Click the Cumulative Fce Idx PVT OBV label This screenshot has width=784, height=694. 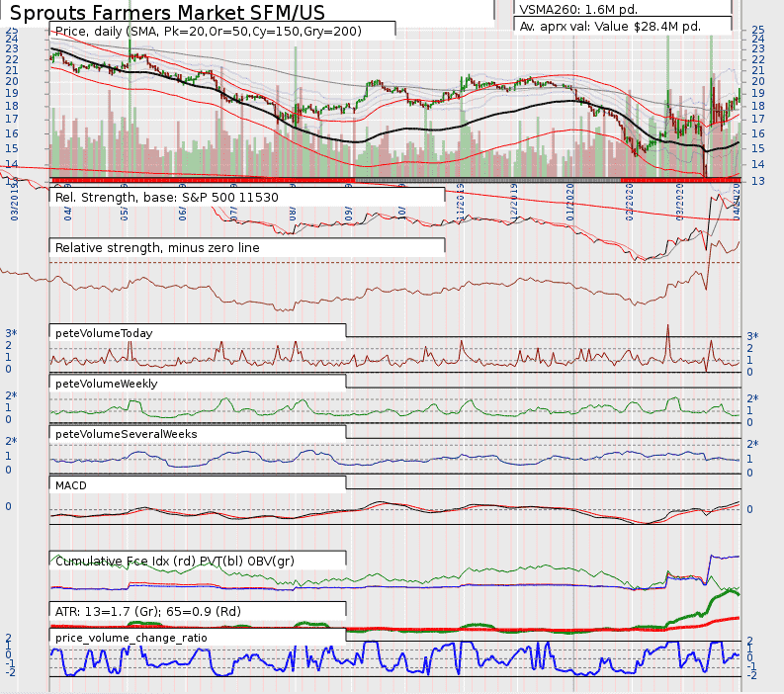tap(175, 562)
